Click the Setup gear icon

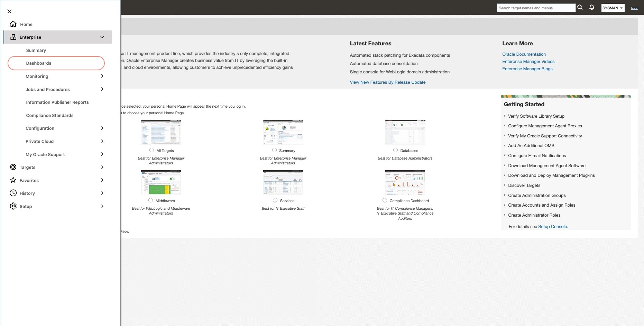(13, 206)
